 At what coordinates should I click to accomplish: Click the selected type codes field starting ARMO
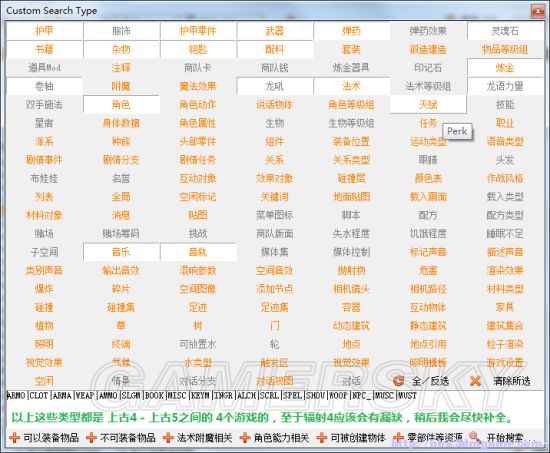pos(275,395)
